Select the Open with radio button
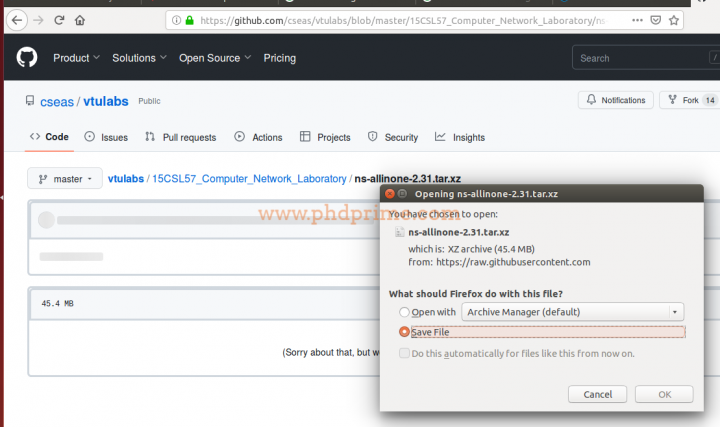Viewport: 720px width, 427px height. click(404, 312)
